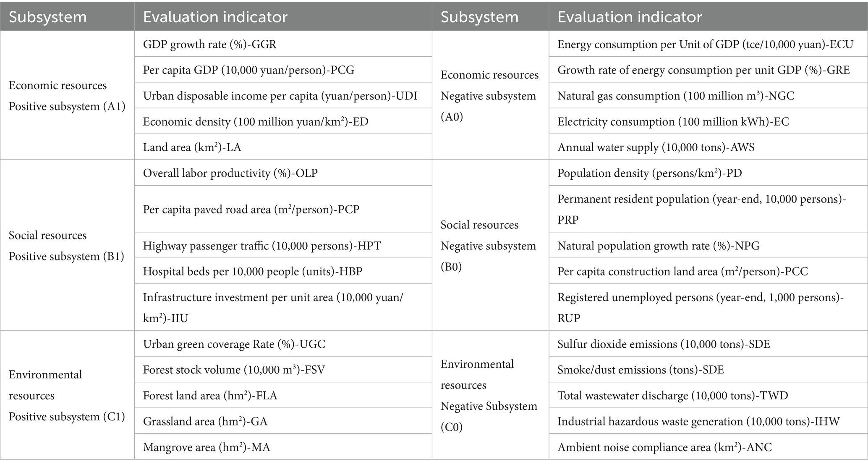868x467 pixels.
Task: Click Natural gas consumption NGC cell
Action: tap(709, 96)
